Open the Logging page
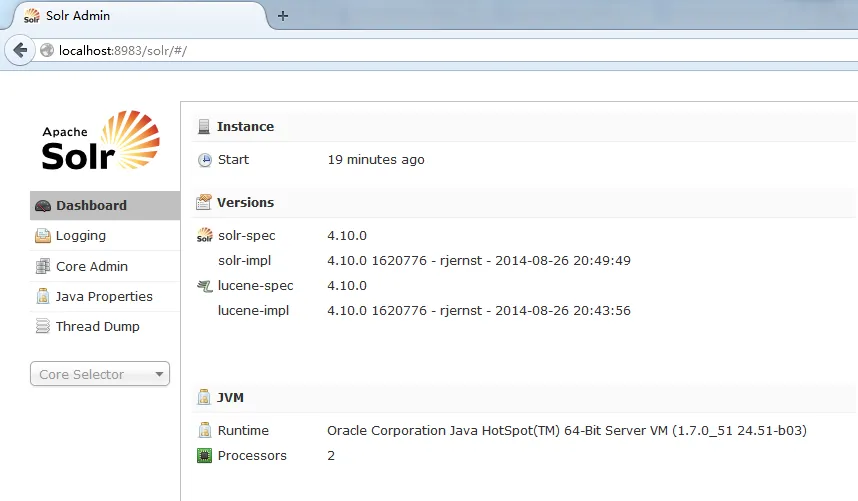 tap(105, 236)
